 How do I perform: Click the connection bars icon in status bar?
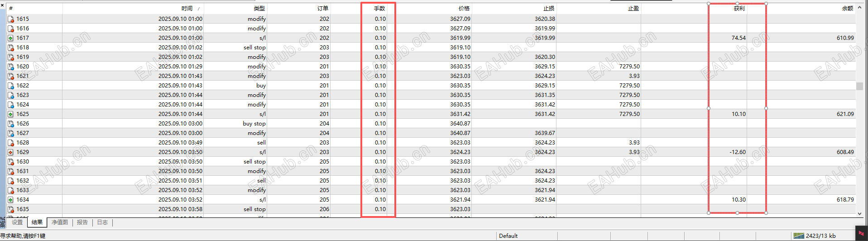799,236
